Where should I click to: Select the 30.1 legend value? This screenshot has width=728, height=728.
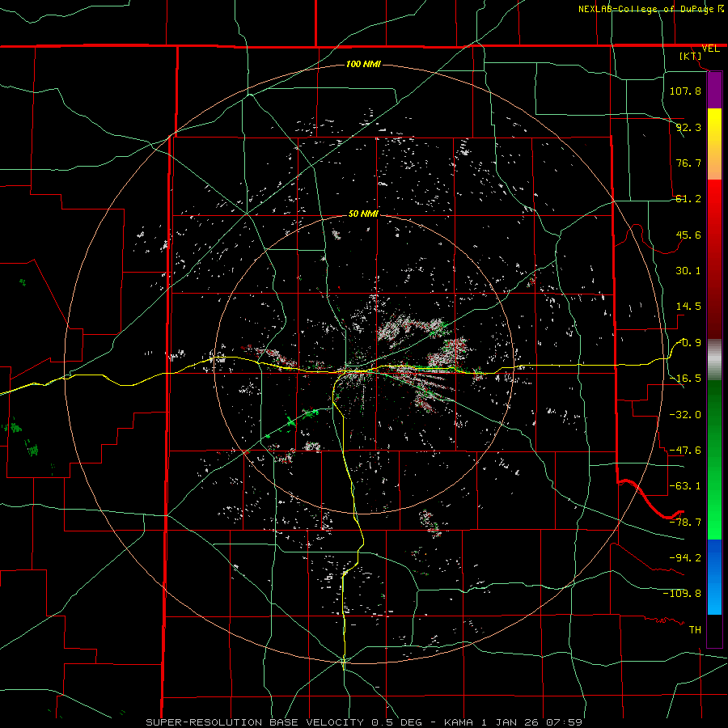point(688,271)
